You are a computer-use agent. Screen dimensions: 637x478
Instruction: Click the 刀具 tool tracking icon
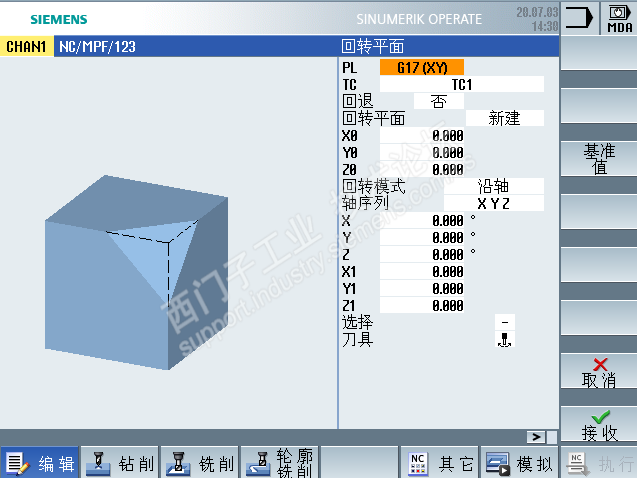(505, 340)
